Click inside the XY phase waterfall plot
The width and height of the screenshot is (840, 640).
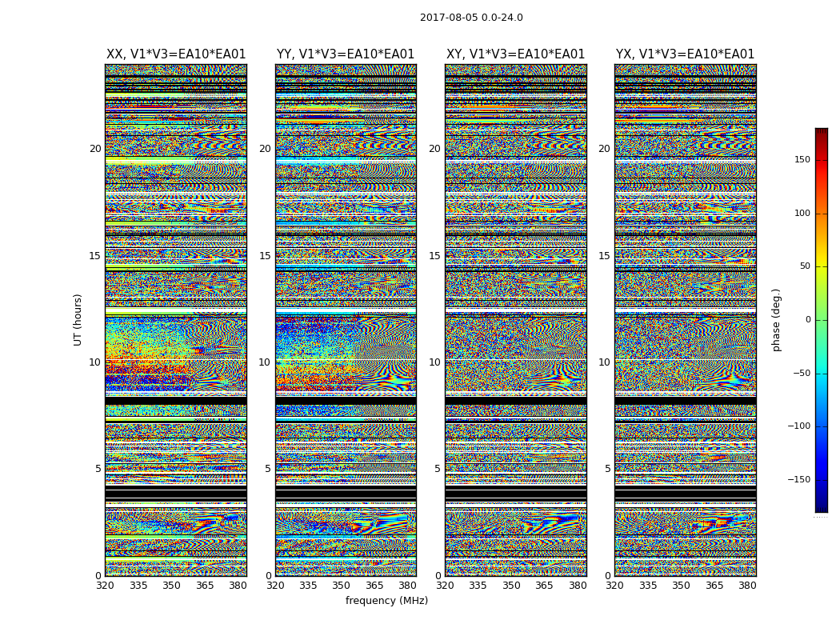click(516, 320)
